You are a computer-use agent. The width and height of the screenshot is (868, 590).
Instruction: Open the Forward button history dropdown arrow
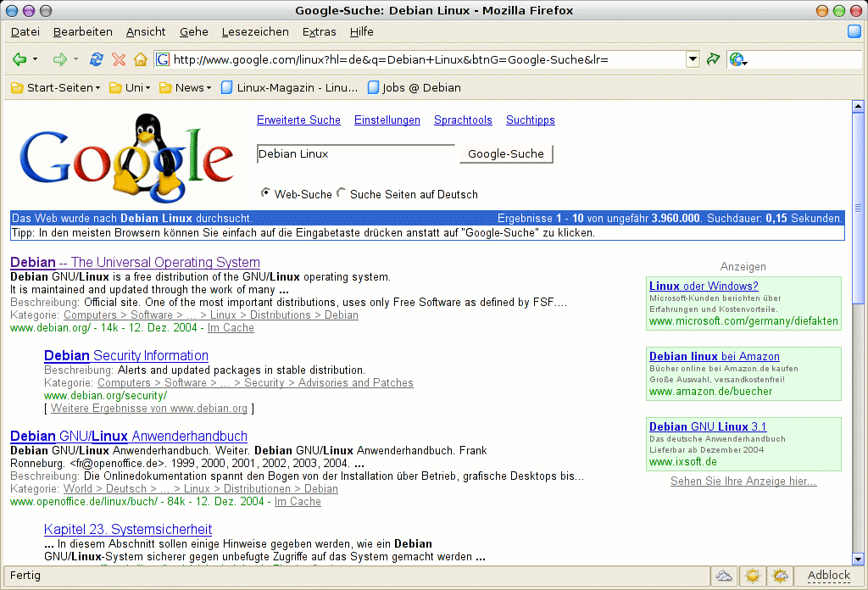pyautogui.click(x=75, y=59)
